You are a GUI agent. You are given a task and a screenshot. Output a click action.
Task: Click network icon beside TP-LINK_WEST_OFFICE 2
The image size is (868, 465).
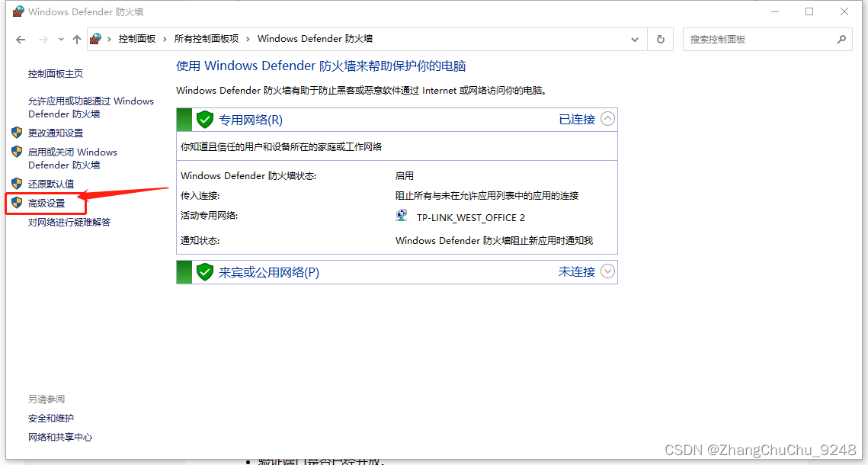(x=402, y=216)
